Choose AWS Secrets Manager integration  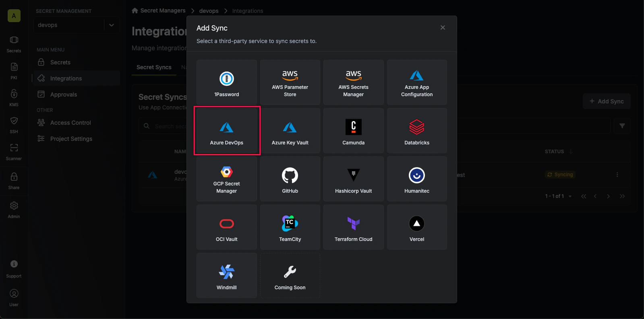click(x=354, y=82)
